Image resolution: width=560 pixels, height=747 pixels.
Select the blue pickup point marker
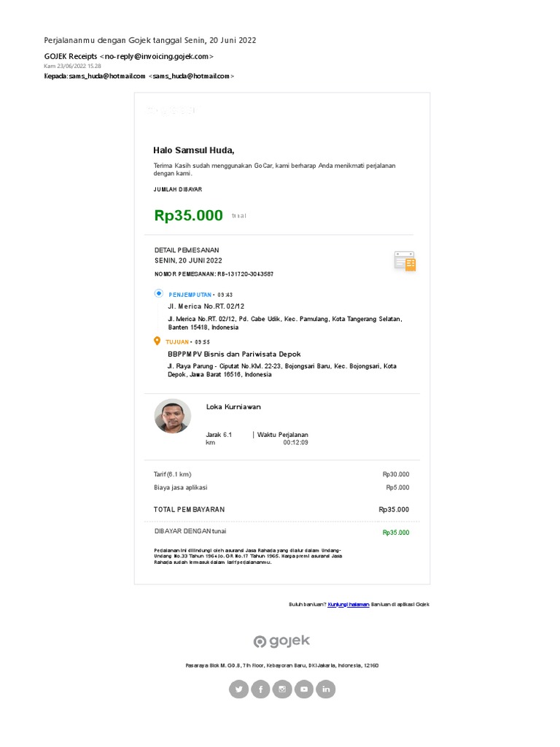158,293
